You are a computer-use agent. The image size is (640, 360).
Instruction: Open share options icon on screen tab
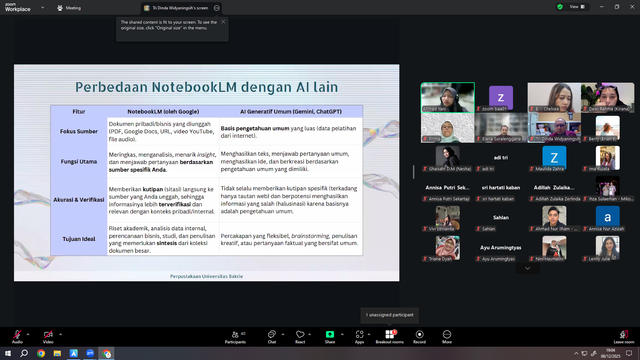pyautogui.click(x=217, y=8)
